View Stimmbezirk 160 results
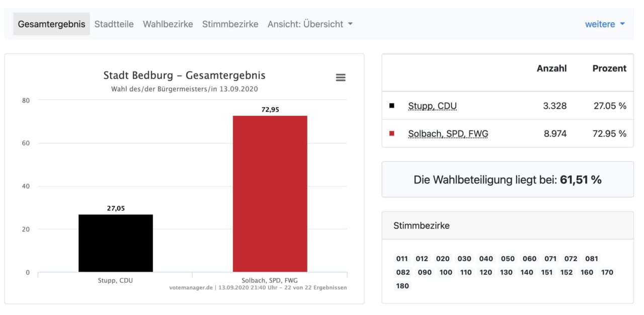This screenshot has width=644, height=315. [587, 272]
